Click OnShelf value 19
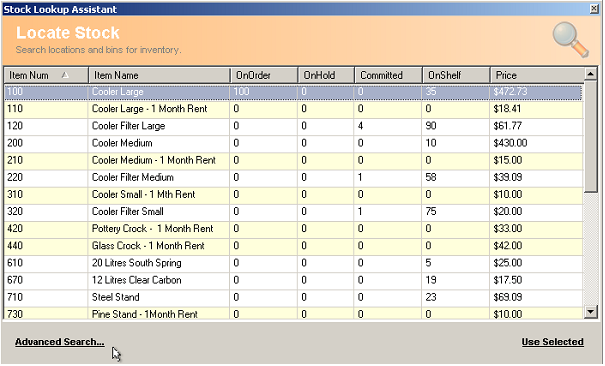 pos(431,280)
